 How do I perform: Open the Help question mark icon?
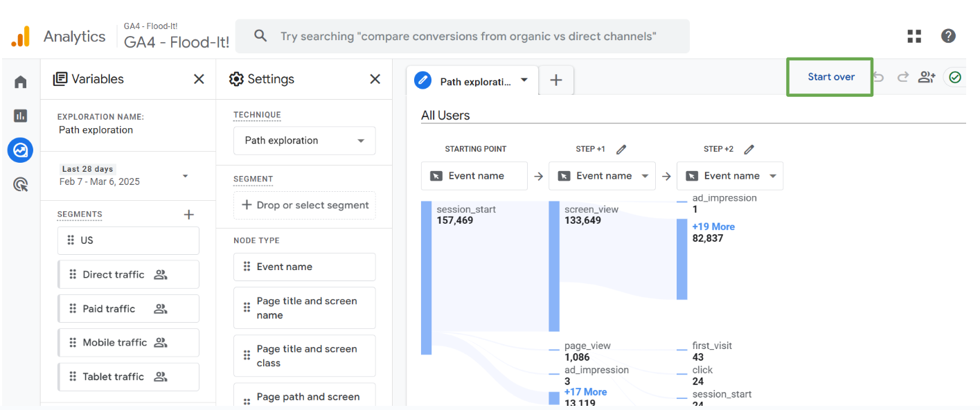tap(948, 36)
